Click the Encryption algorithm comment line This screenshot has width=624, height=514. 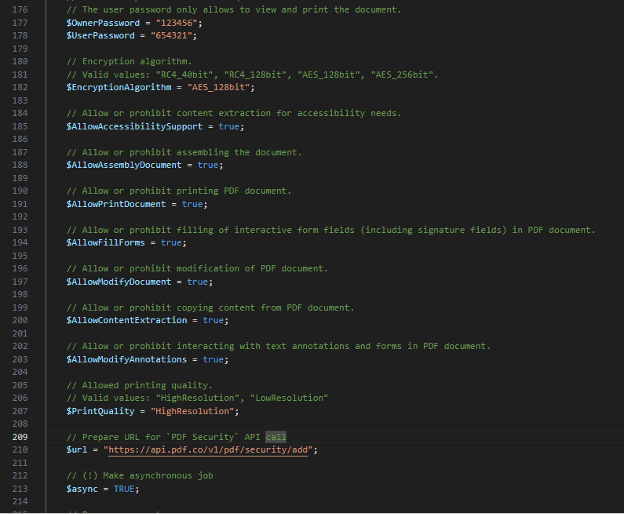point(129,61)
